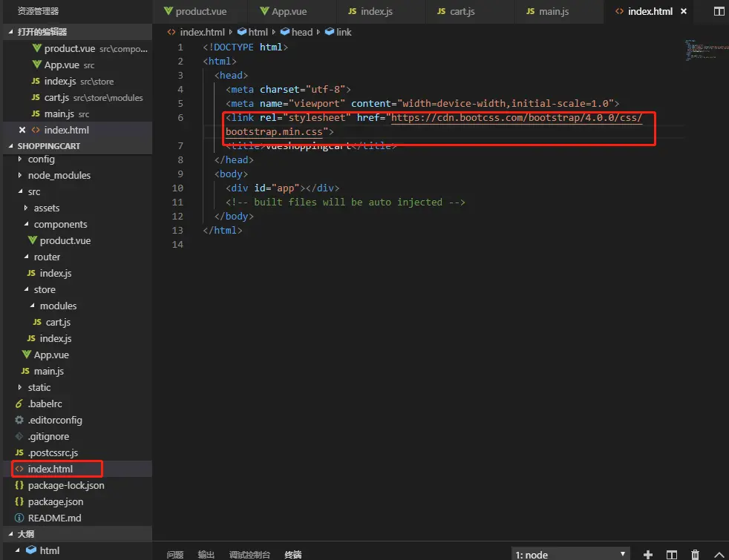Open App.vue in the file tree
The image size is (729, 560).
(77, 355)
